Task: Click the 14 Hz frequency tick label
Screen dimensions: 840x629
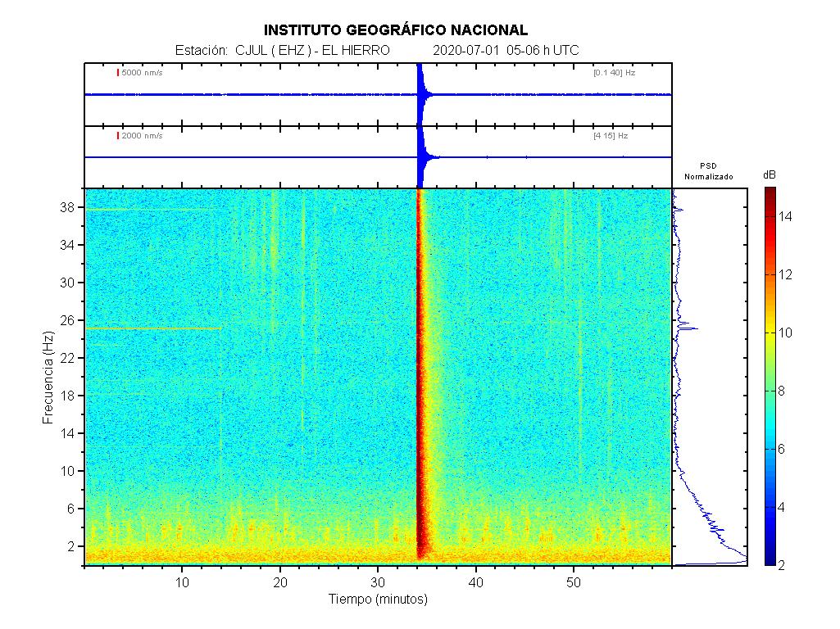Action: pos(67,433)
